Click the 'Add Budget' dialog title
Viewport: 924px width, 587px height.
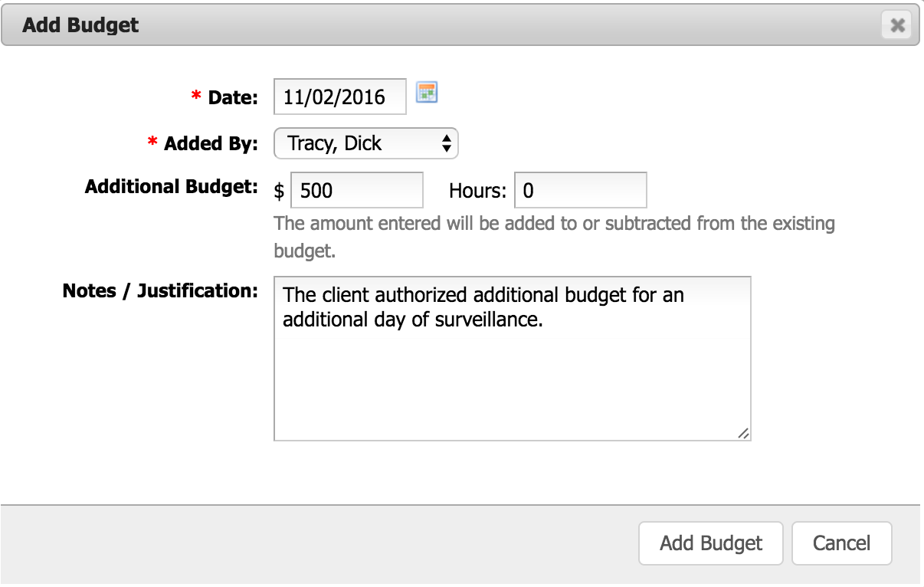coord(80,25)
